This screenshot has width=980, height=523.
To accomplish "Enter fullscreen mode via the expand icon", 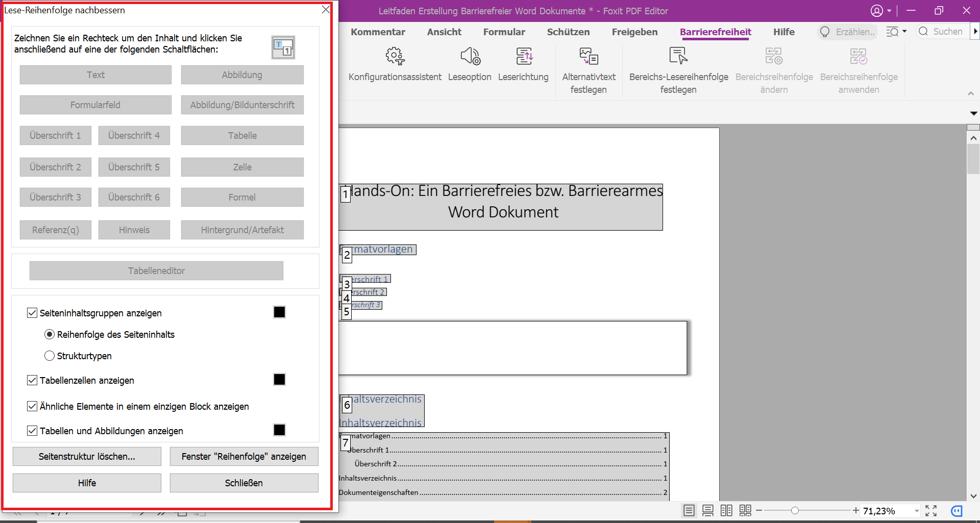I will tap(931, 510).
